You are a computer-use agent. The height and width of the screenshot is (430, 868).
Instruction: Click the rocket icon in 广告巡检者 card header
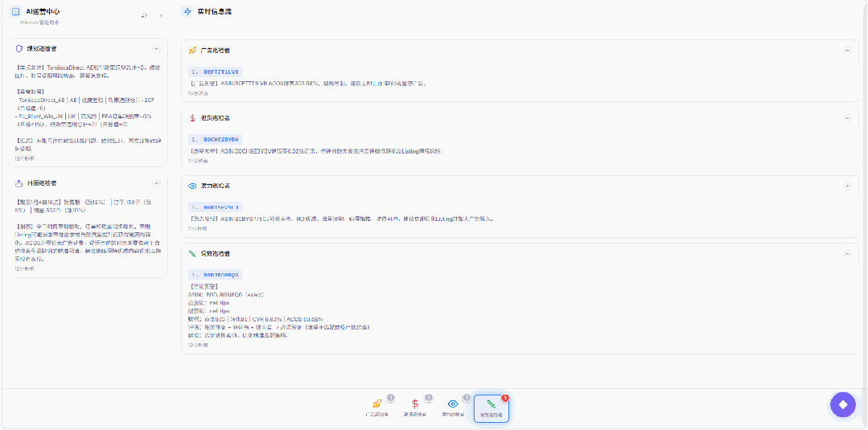point(192,50)
